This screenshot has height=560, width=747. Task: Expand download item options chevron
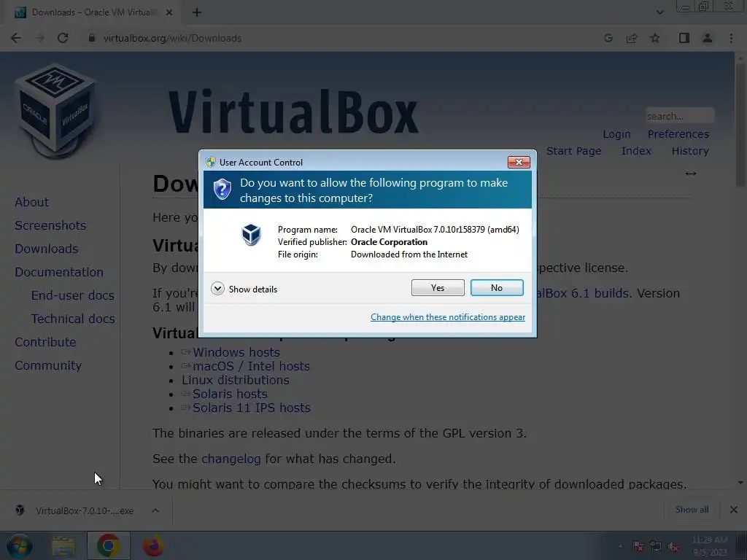coord(155,510)
